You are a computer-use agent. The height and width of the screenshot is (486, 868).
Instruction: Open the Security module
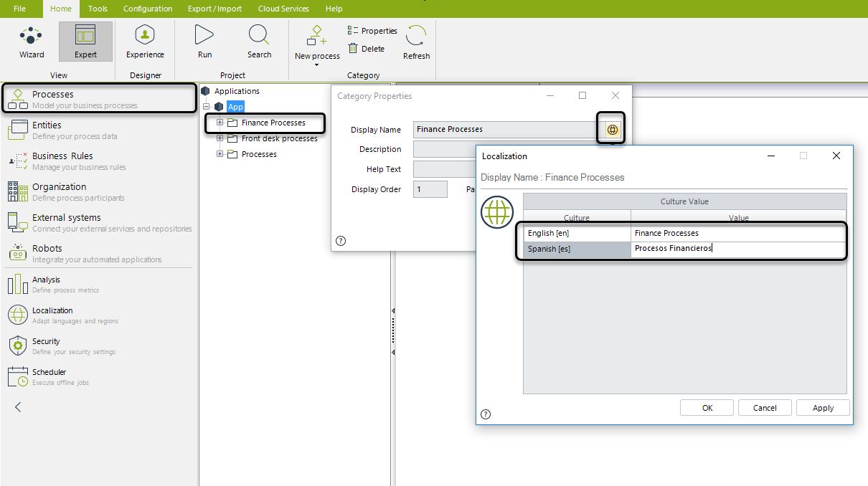tap(98, 346)
